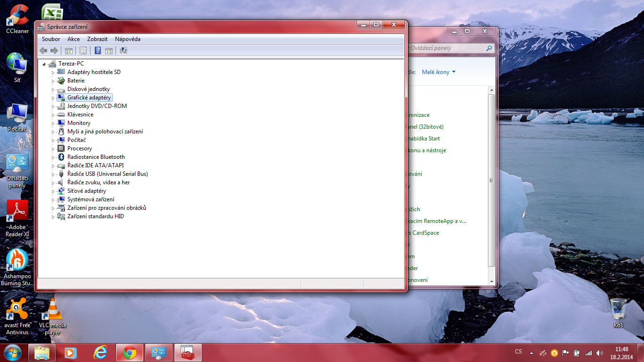Collapse the Tereza-PC root node
This screenshot has height=362, width=644.
click(x=44, y=64)
